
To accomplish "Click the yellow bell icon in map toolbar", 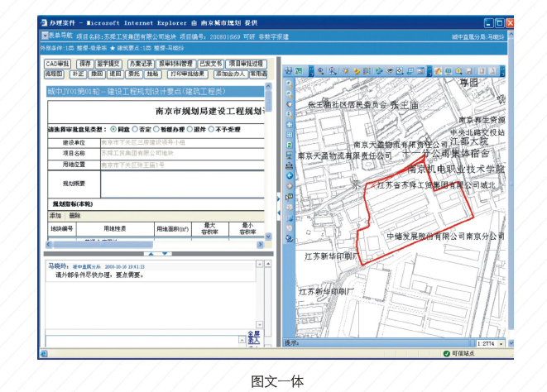I will 458,71.
